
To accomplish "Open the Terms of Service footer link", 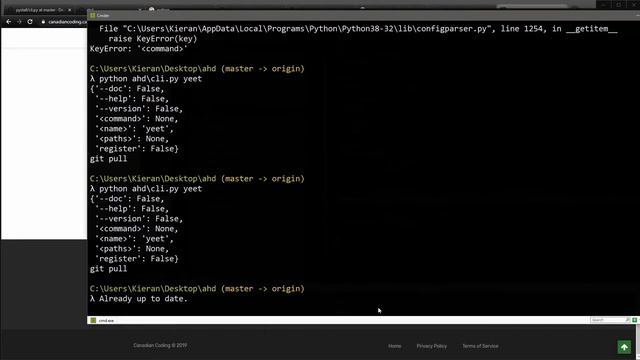I will [480, 346].
